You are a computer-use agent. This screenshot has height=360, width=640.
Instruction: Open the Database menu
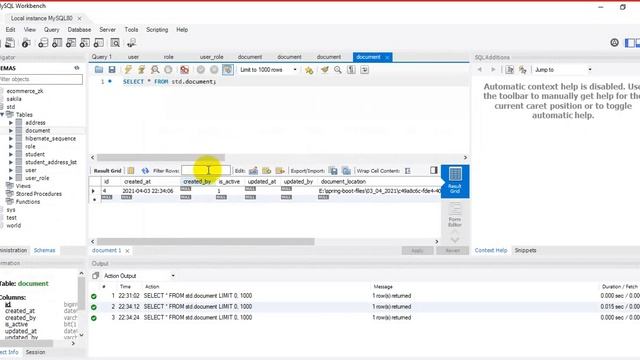(79, 30)
